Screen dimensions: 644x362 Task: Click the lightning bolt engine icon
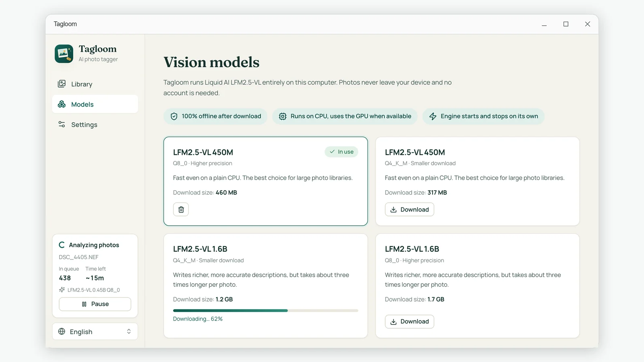[x=433, y=116]
